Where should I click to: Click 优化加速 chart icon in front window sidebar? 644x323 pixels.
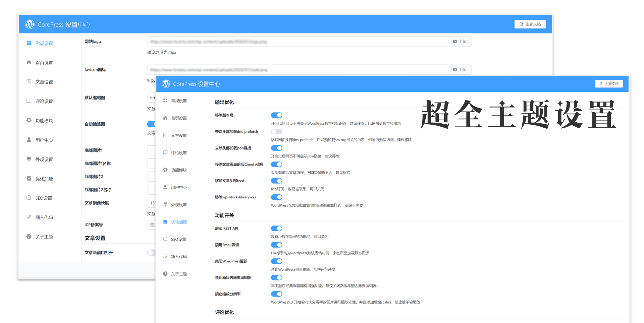pos(165,222)
